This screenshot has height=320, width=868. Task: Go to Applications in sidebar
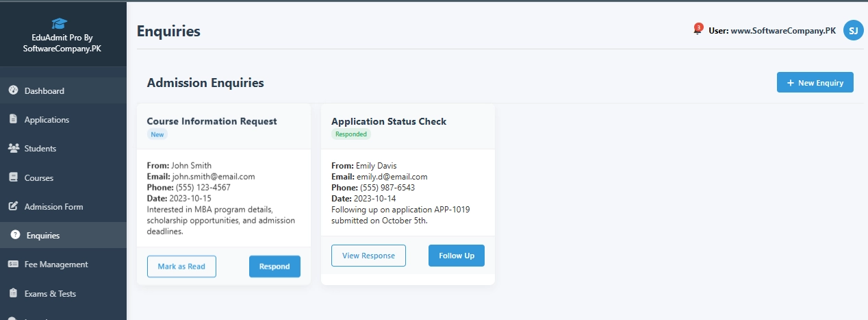pyautogui.click(x=63, y=119)
